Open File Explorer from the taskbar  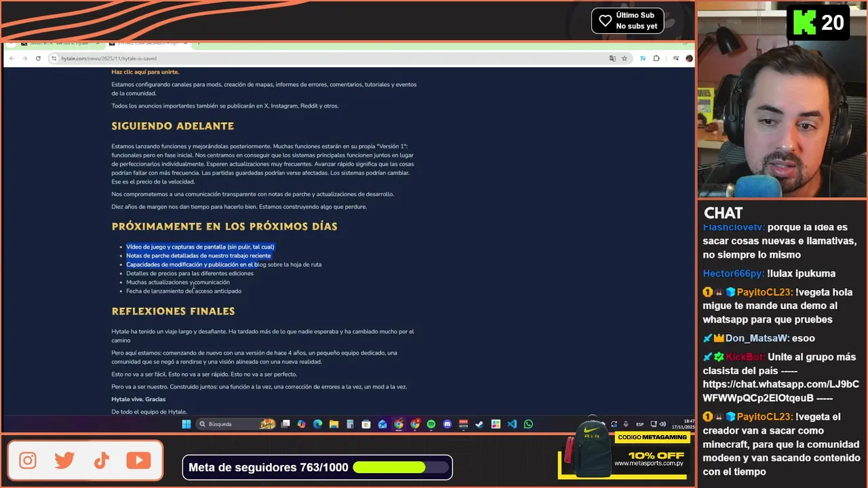pos(334,424)
